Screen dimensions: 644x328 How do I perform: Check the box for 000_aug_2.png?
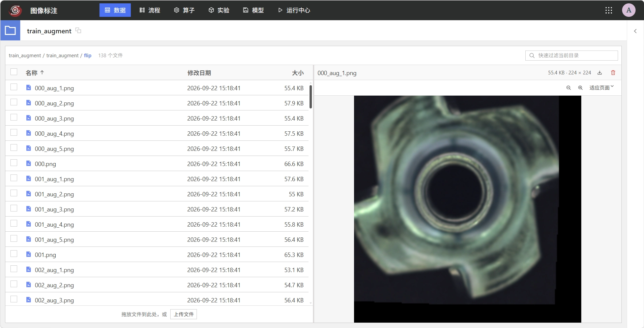point(14,102)
